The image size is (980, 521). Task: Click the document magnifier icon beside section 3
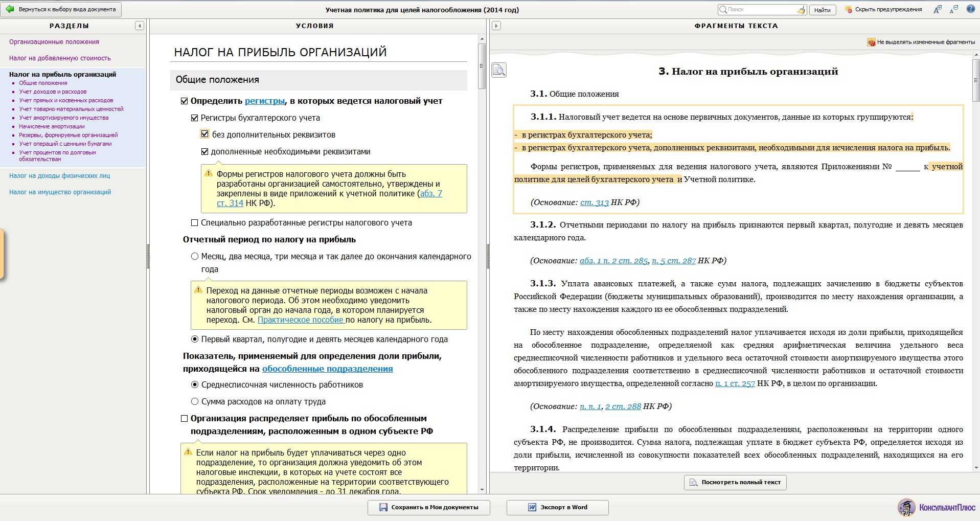(x=499, y=70)
